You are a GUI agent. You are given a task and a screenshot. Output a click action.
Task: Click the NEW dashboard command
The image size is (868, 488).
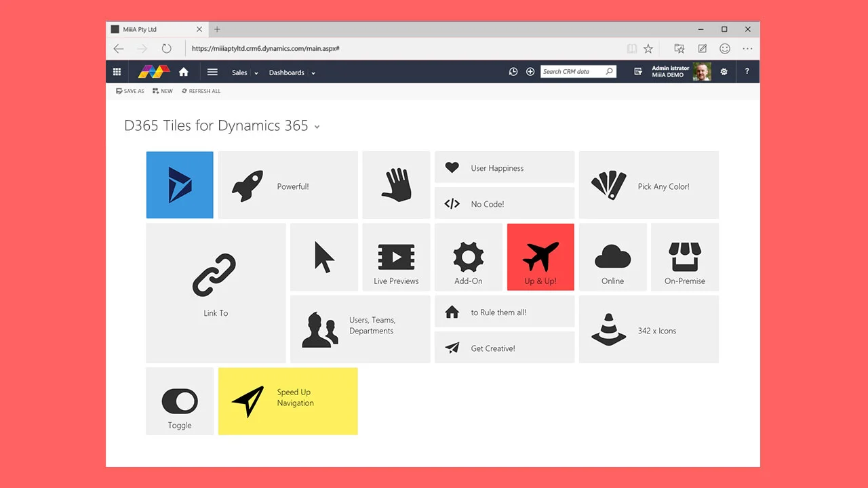point(163,91)
